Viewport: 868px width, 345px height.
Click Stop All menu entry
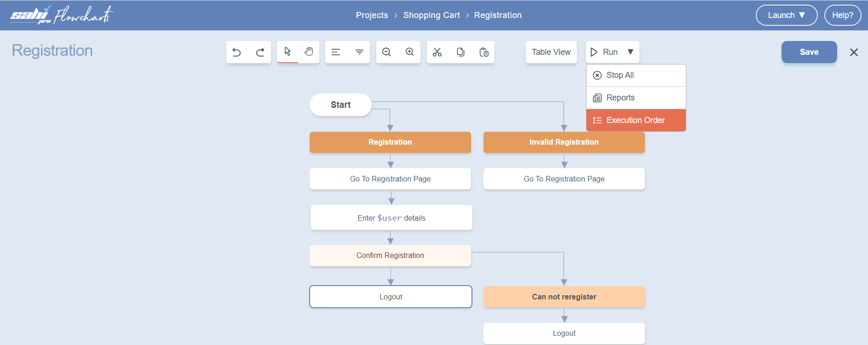[x=620, y=75]
